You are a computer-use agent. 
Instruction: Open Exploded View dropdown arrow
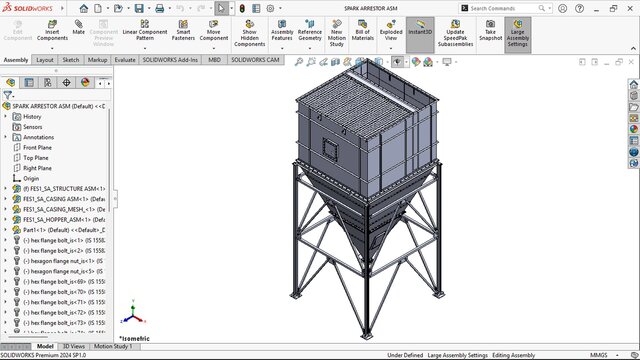[391, 48]
